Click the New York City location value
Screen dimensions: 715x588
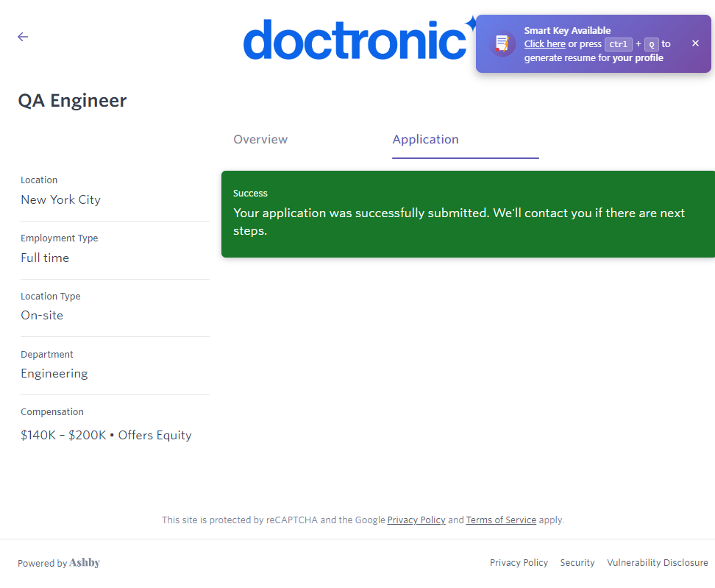[60, 200]
